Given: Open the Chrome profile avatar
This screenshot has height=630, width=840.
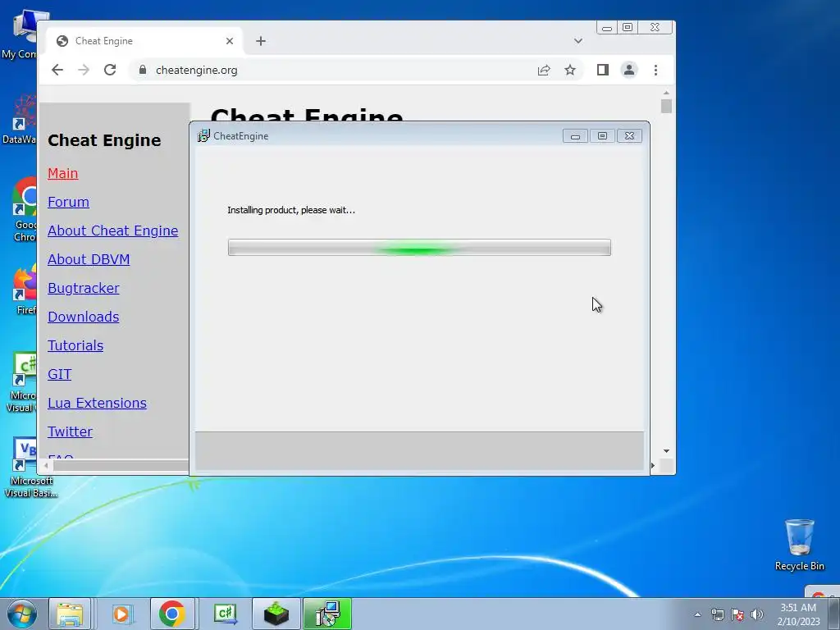Looking at the screenshot, I should click(629, 70).
